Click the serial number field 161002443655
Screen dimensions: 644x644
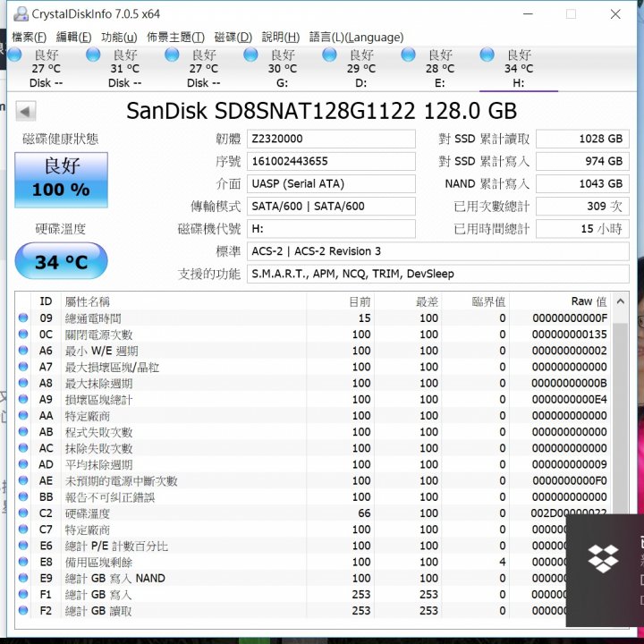pyautogui.click(x=331, y=161)
